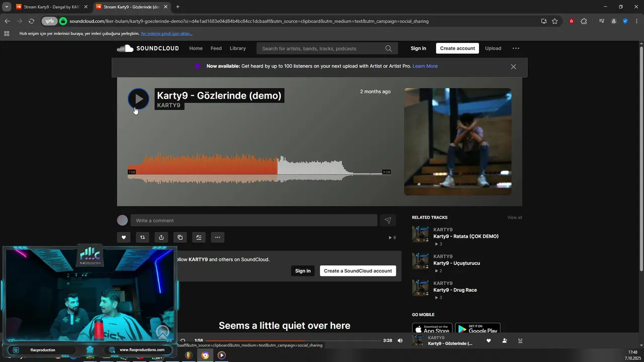Reload the current page
The image size is (644, 362).
31,21
